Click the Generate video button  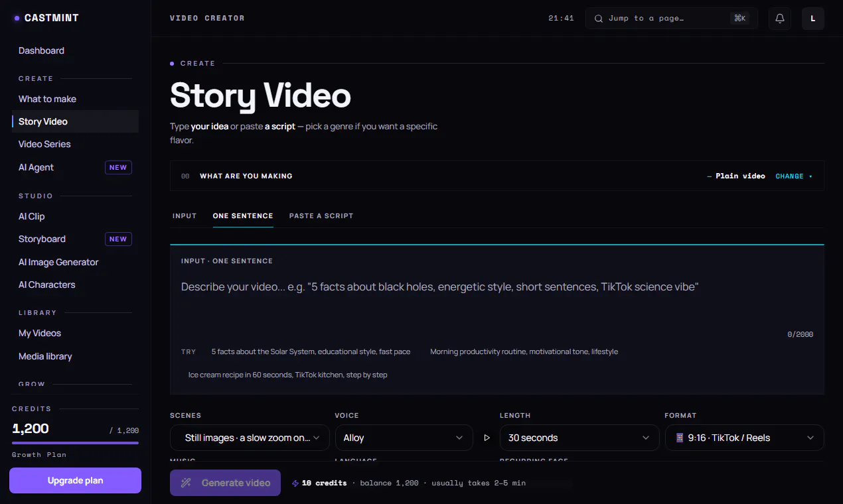click(x=225, y=483)
